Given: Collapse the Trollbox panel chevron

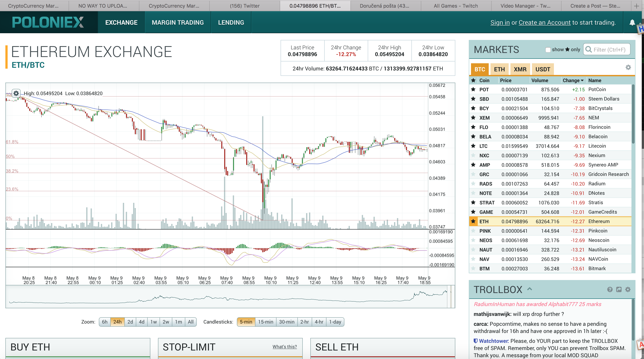Looking at the screenshot, I should [529, 289].
